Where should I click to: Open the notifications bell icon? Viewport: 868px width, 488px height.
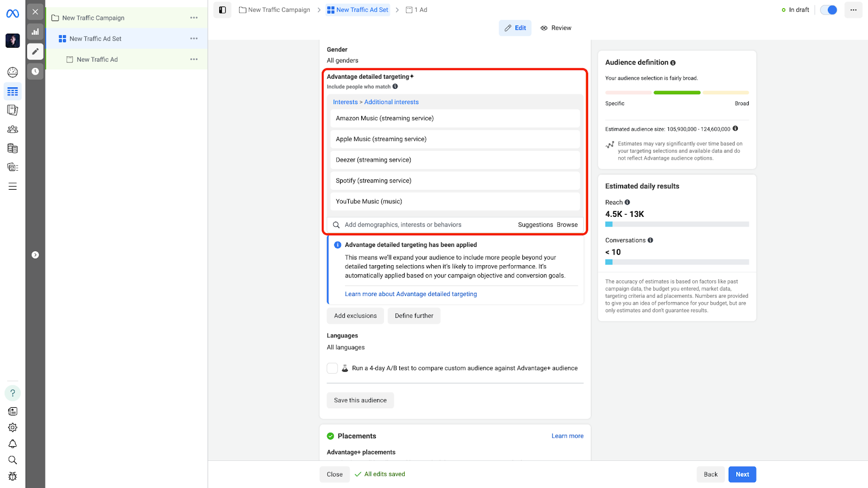click(x=12, y=444)
